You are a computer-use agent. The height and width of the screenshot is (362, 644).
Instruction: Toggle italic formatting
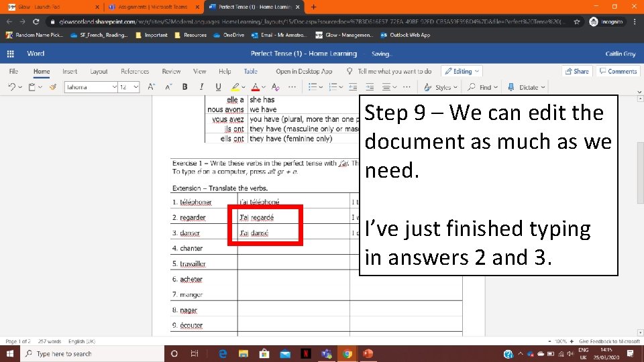click(201, 87)
